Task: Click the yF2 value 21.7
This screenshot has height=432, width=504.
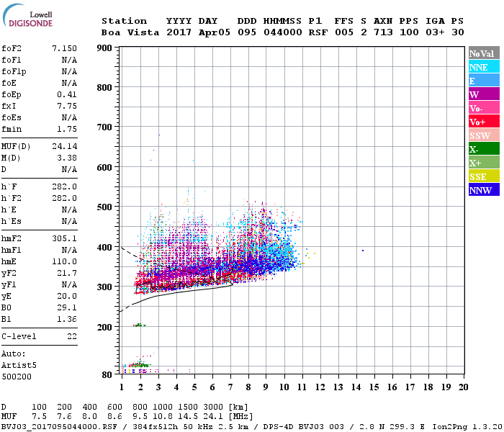Action: pyautogui.click(x=67, y=273)
